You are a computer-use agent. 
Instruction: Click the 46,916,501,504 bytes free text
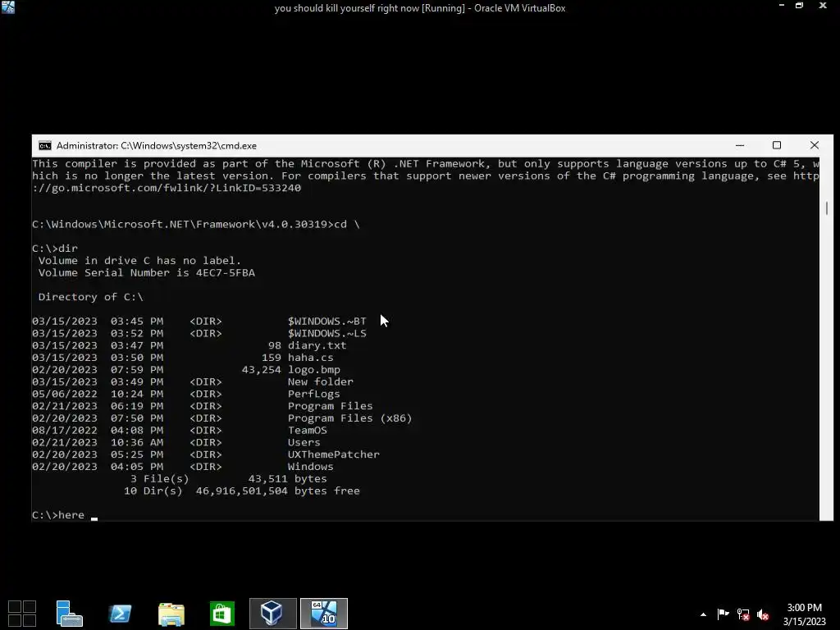coord(277,491)
